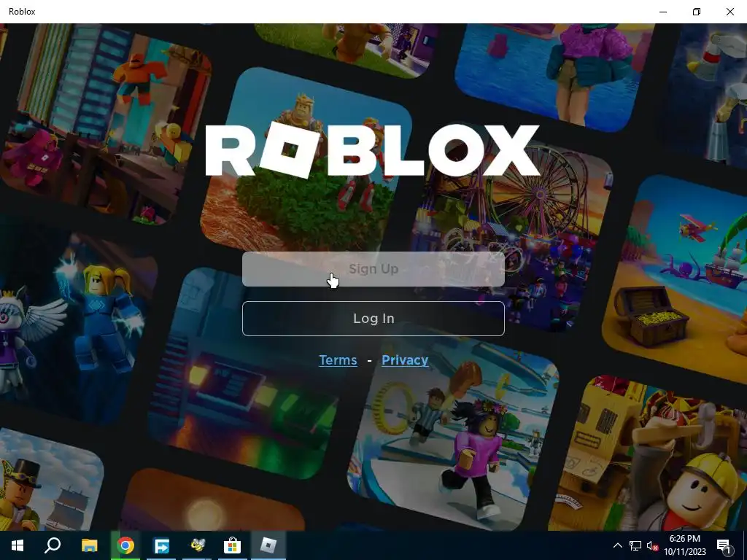The height and width of the screenshot is (560, 747).
Task: Click the Sign Up button
Action: [x=373, y=269]
